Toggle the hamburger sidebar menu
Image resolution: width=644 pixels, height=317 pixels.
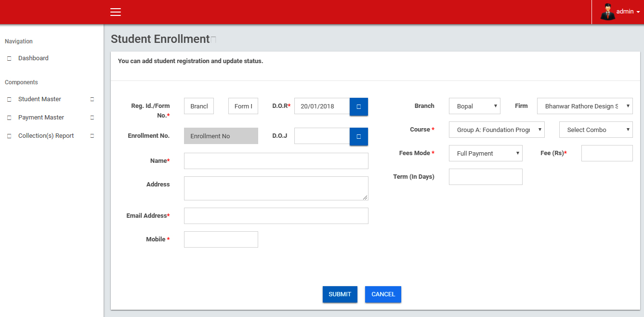click(x=116, y=12)
